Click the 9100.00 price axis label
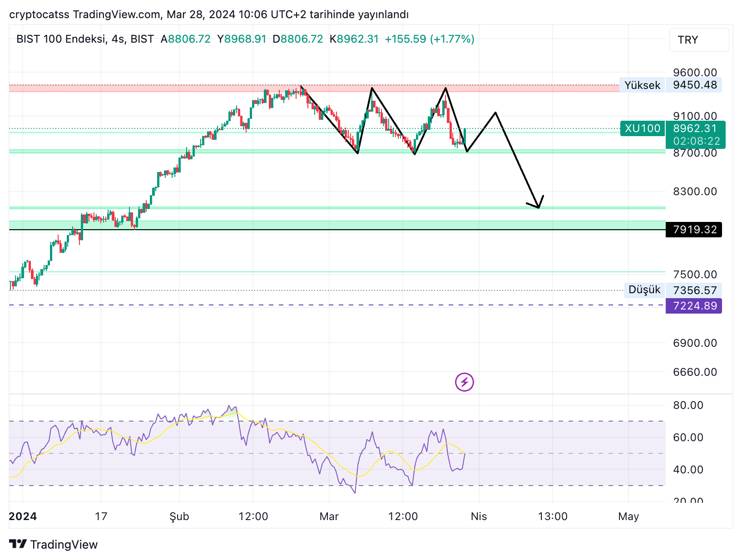The image size is (742, 560). 695,116
